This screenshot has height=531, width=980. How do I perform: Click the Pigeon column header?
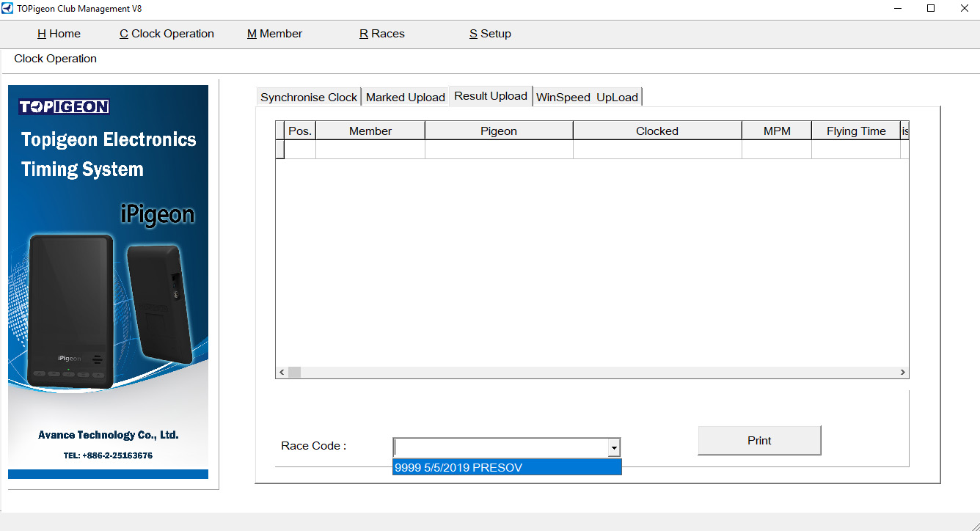(x=499, y=131)
